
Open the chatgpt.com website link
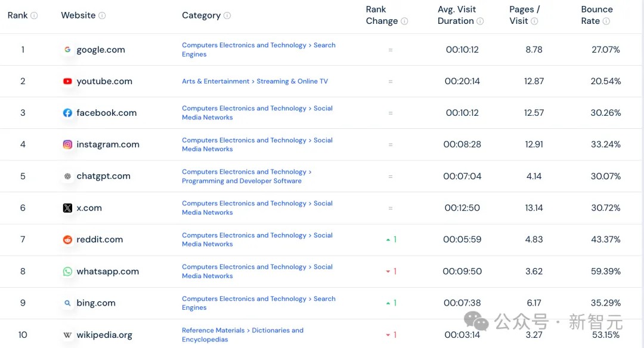click(104, 176)
